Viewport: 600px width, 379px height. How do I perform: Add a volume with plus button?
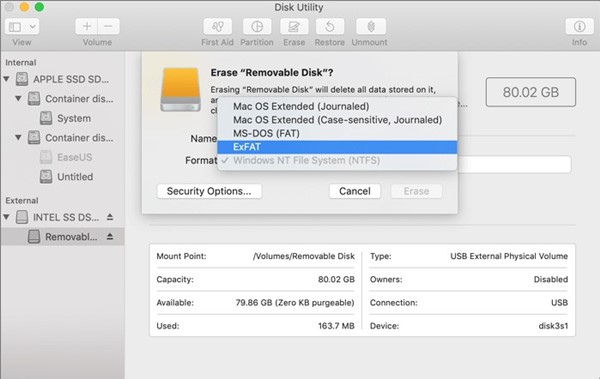coord(86,26)
